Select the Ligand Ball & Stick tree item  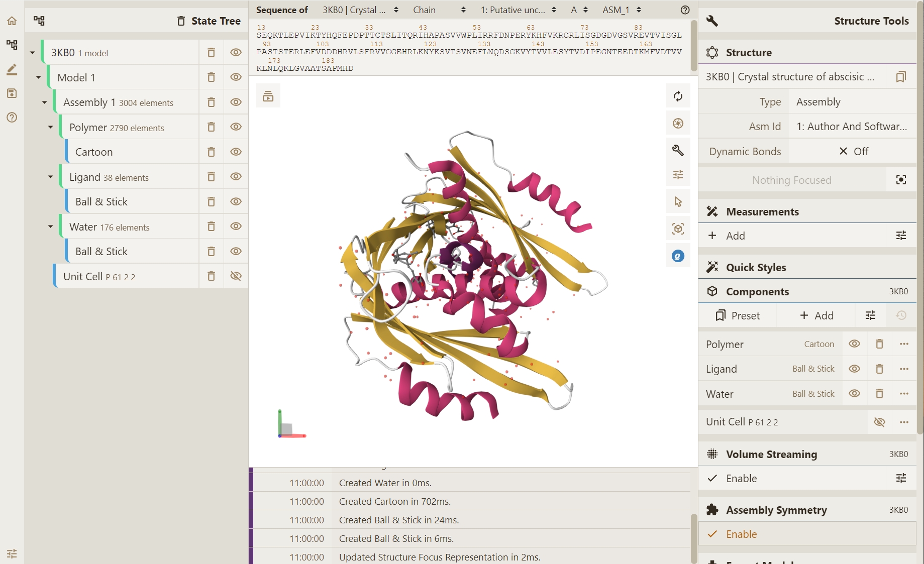[x=101, y=202]
